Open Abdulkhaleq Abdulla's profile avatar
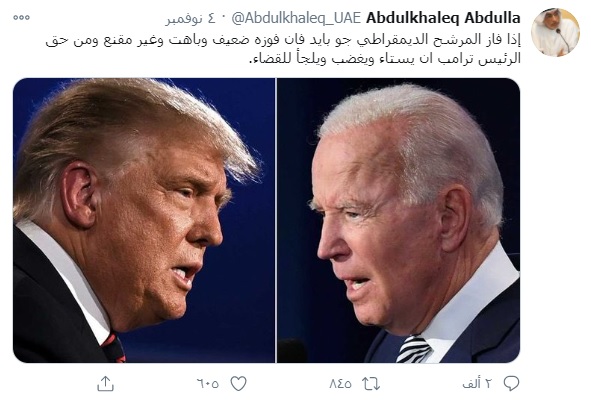This screenshot has width=591, height=408. pos(555,32)
